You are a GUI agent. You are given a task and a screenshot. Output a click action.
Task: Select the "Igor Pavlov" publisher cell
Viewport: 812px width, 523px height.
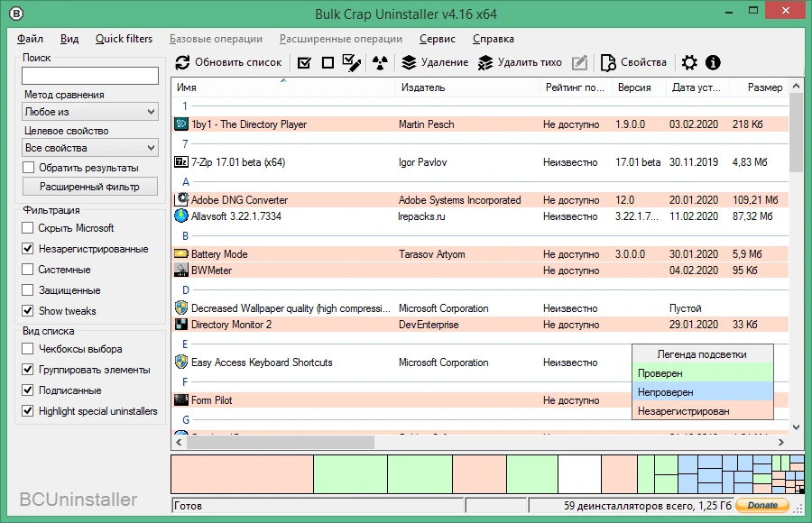coord(422,162)
